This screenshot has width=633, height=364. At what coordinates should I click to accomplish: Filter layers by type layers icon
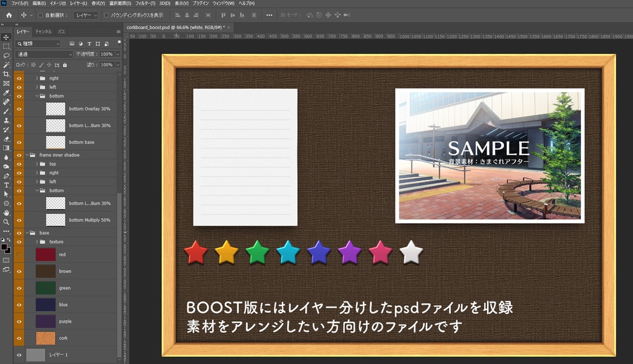89,44
